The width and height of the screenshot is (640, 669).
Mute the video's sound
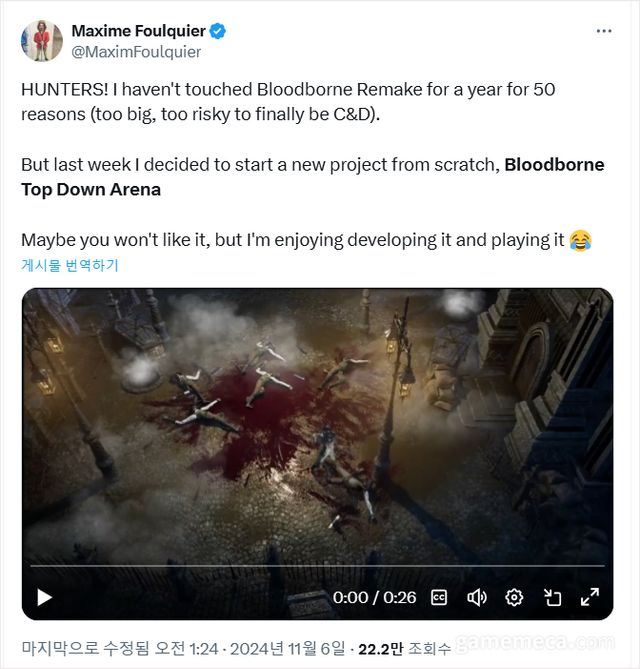(477, 597)
